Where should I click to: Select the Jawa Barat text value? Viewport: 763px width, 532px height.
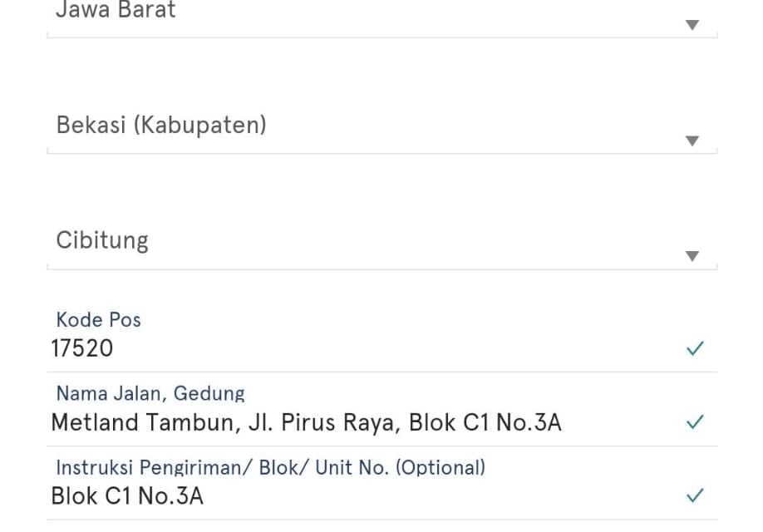click(x=116, y=10)
